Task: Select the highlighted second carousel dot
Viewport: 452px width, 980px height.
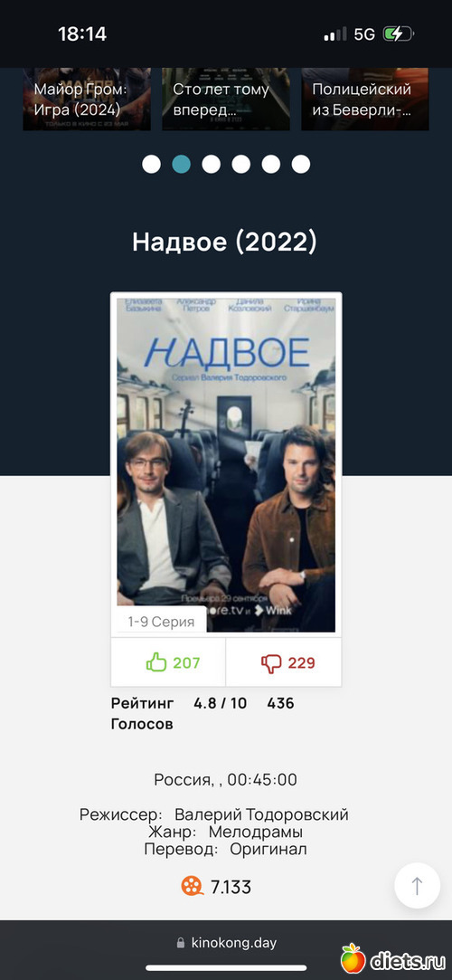Action: [181, 165]
